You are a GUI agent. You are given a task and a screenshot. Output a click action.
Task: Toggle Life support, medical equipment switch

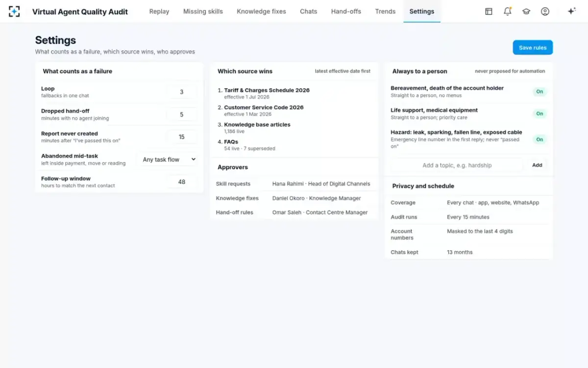coord(539,114)
